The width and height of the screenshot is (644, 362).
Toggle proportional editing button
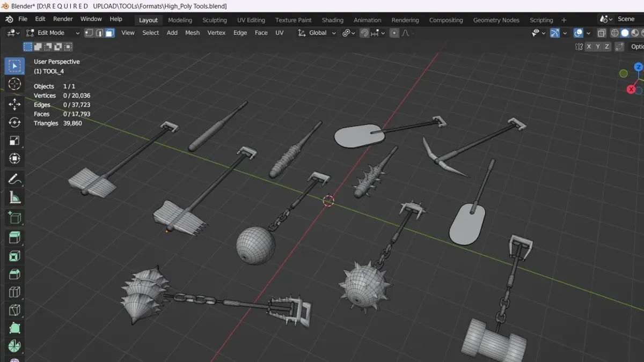pos(394,33)
